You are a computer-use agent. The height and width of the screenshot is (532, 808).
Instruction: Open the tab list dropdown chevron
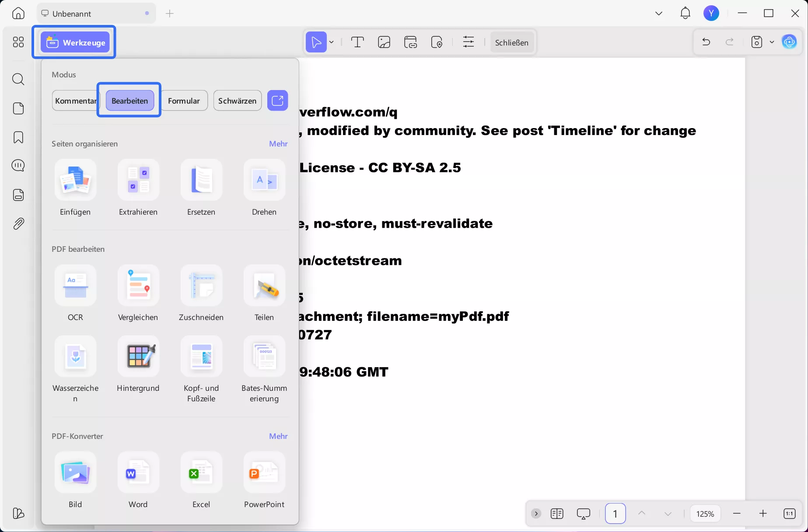(659, 14)
